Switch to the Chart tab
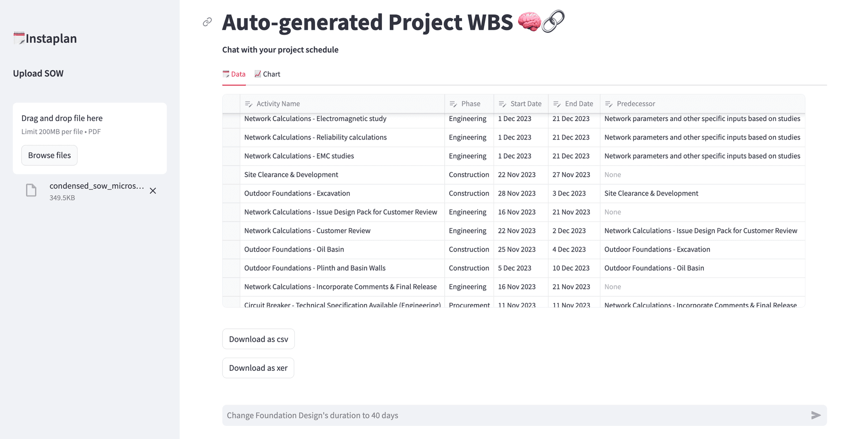The width and height of the screenshot is (868, 439). tap(267, 74)
